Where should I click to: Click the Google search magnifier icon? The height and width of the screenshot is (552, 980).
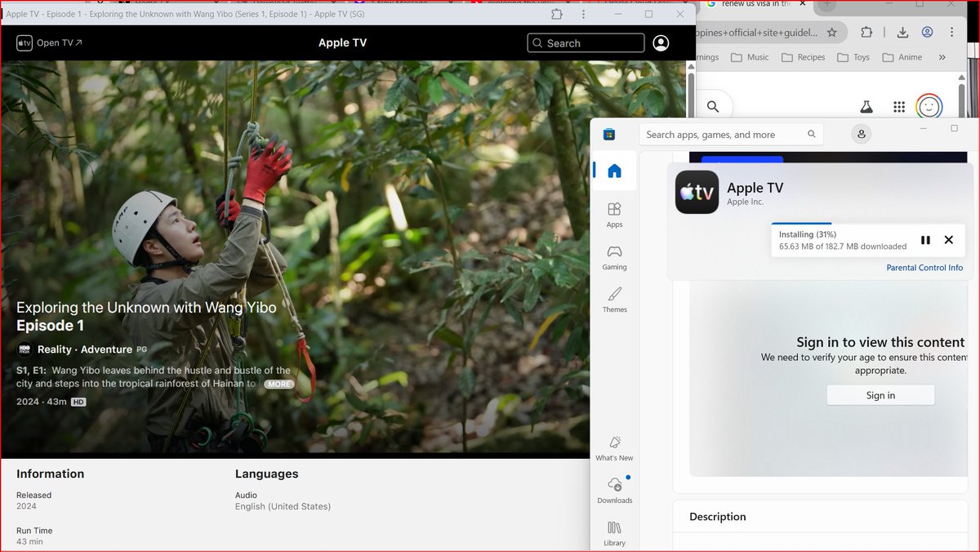coord(713,106)
